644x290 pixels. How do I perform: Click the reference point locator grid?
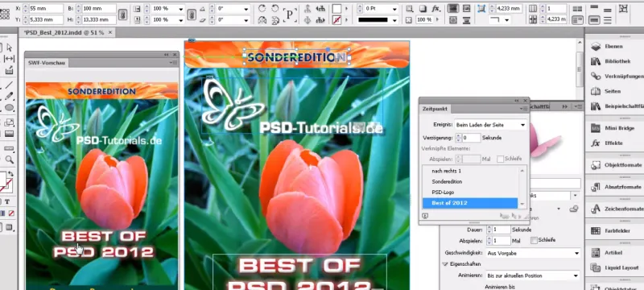point(5,14)
